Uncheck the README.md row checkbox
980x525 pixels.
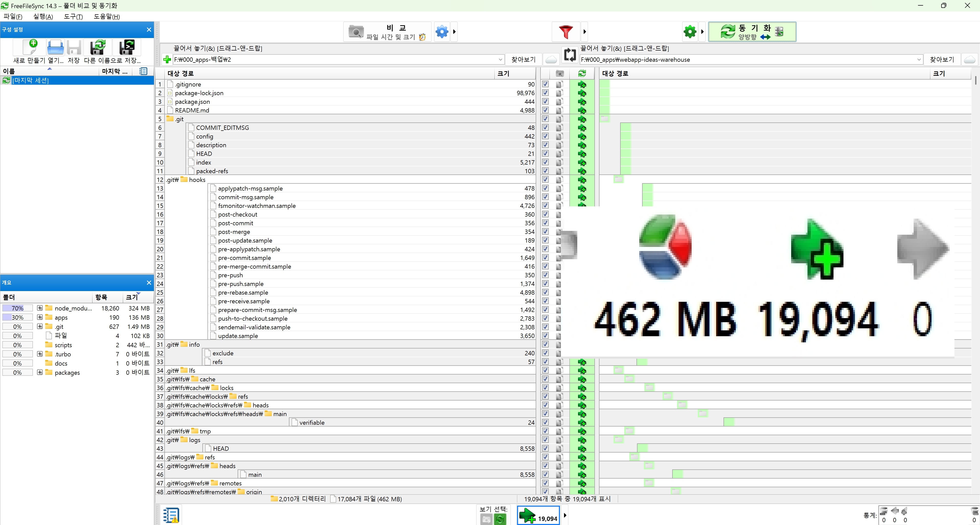click(x=545, y=110)
